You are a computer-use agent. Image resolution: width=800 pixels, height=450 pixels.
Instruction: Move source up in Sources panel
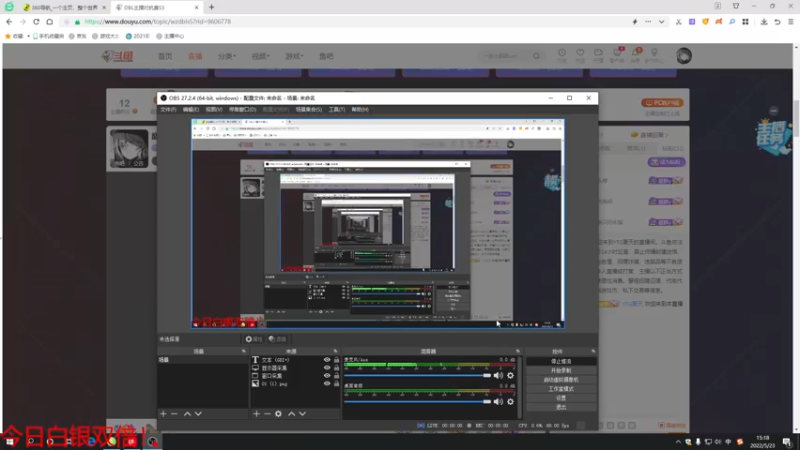tap(291, 414)
